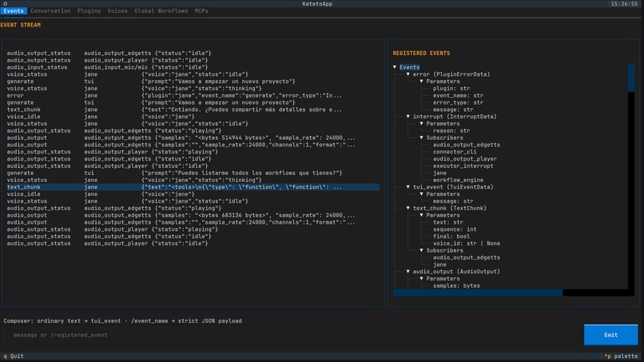Select 'text: str' parameter in tree
This screenshot has width=644, height=362.
(x=448, y=222)
